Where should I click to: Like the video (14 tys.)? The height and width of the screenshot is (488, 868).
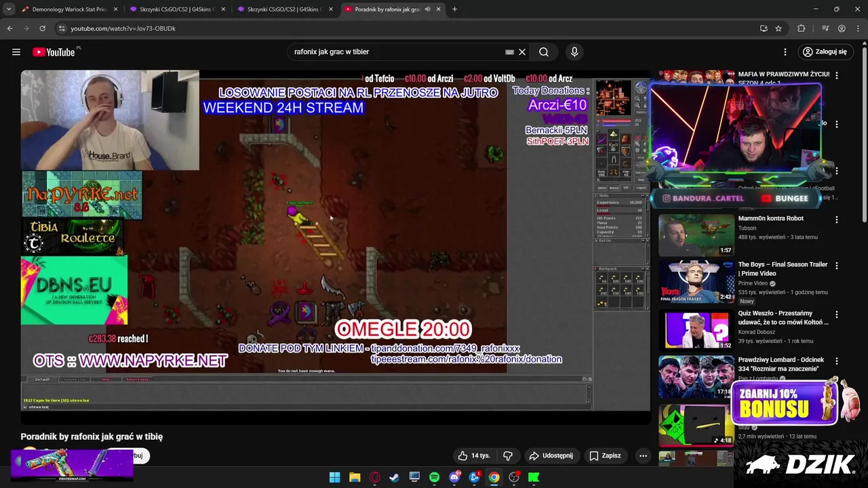pyautogui.click(x=473, y=455)
